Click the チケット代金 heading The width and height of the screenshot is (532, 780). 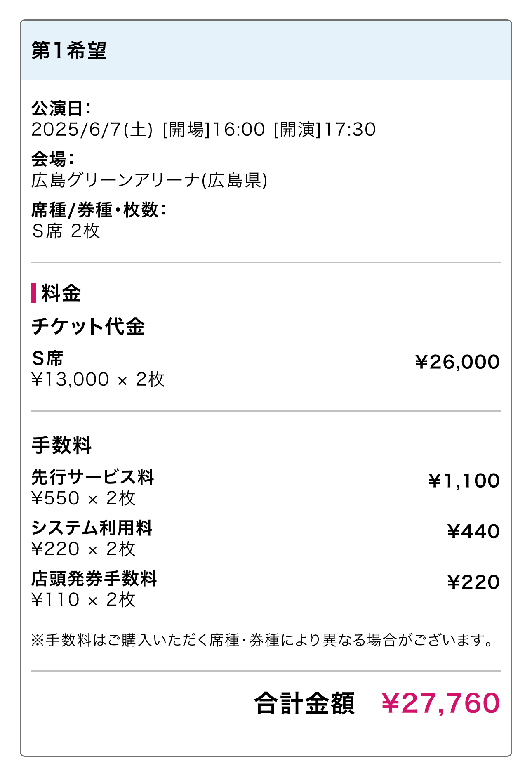pyautogui.click(x=88, y=326)
